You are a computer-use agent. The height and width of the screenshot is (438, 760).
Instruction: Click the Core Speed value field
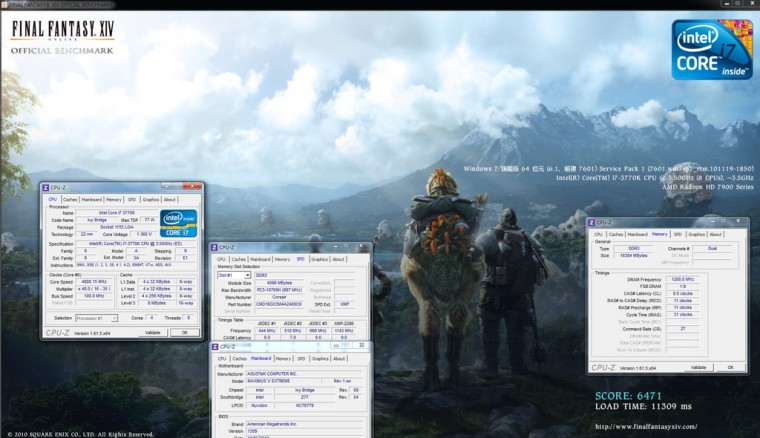(x=94, y=282)
